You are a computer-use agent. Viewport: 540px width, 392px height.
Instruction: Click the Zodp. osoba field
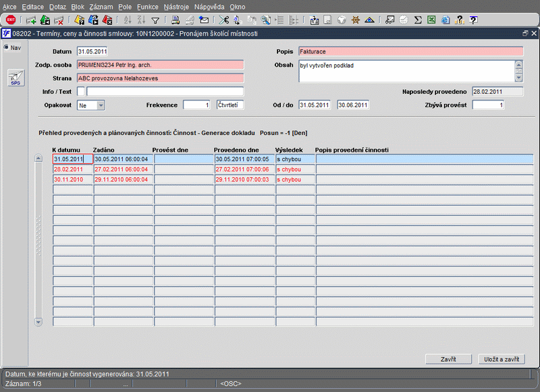(x=160, y=65)
